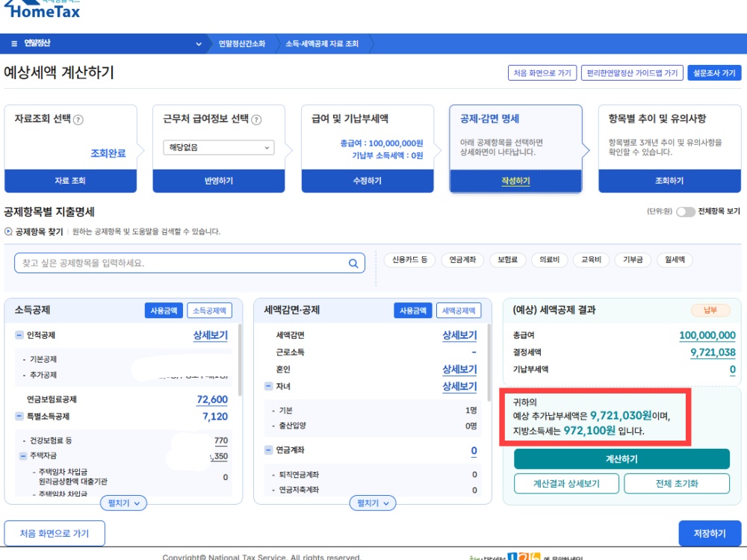747x560 pixels.
Task: Expand 소득공제 panel with 펼치기 button
Action: click(123, 503)
